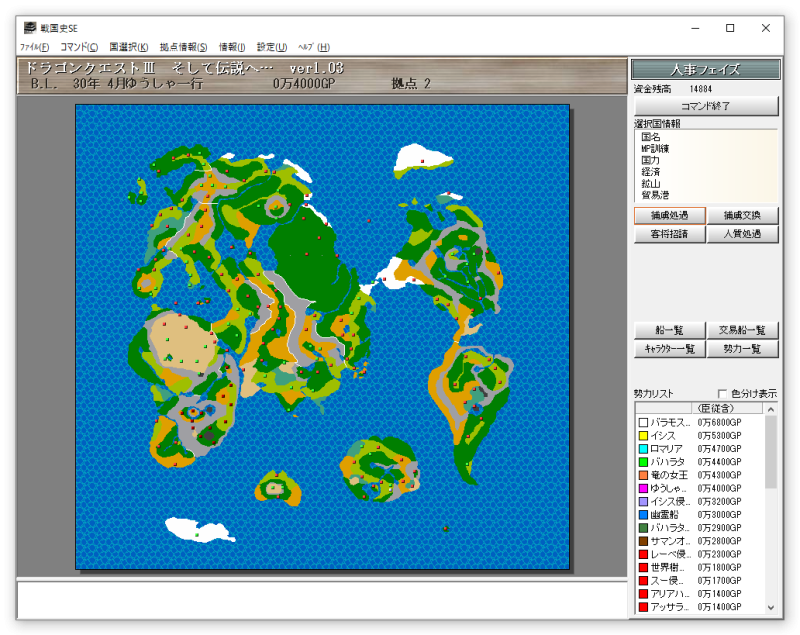Minimize the 戦国史SE window
Viewport: 800px width, 635px height.
point(695,28)
